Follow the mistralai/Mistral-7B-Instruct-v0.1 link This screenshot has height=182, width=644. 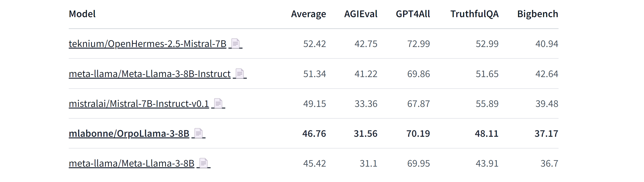click(139, 103)
